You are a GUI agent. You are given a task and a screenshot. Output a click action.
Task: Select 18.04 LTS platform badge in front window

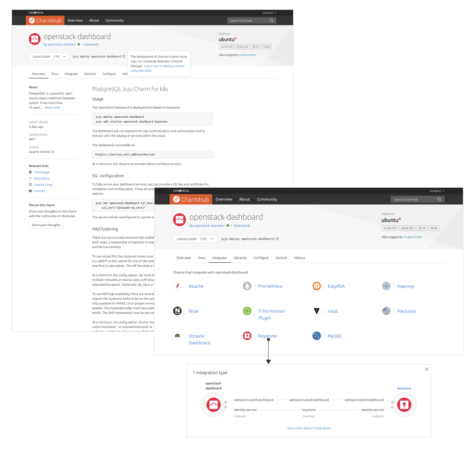pyautogui.click(x=407, y=228)
